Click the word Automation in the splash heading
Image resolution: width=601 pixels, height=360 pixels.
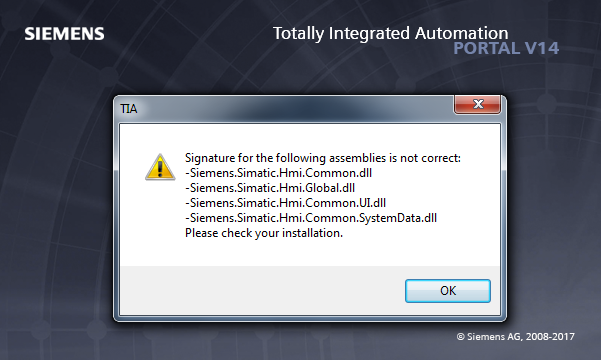click(x=461, y=33)
